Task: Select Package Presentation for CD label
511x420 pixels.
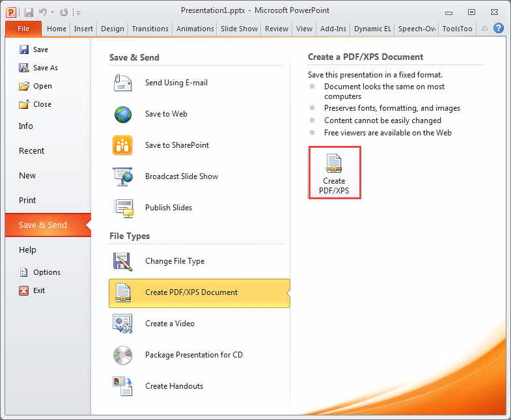Action: 194,355
